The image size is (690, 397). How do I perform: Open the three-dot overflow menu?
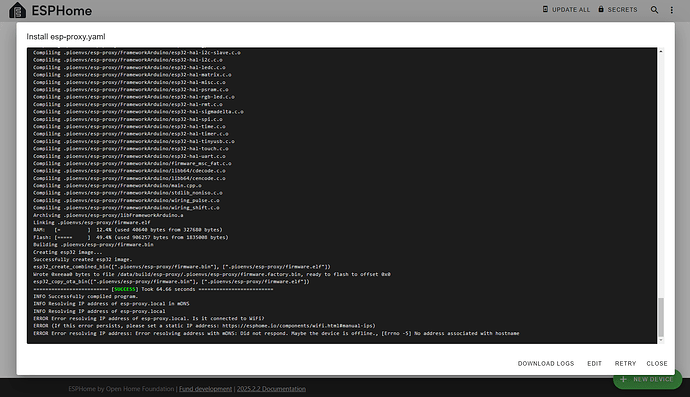click(672, 10)
